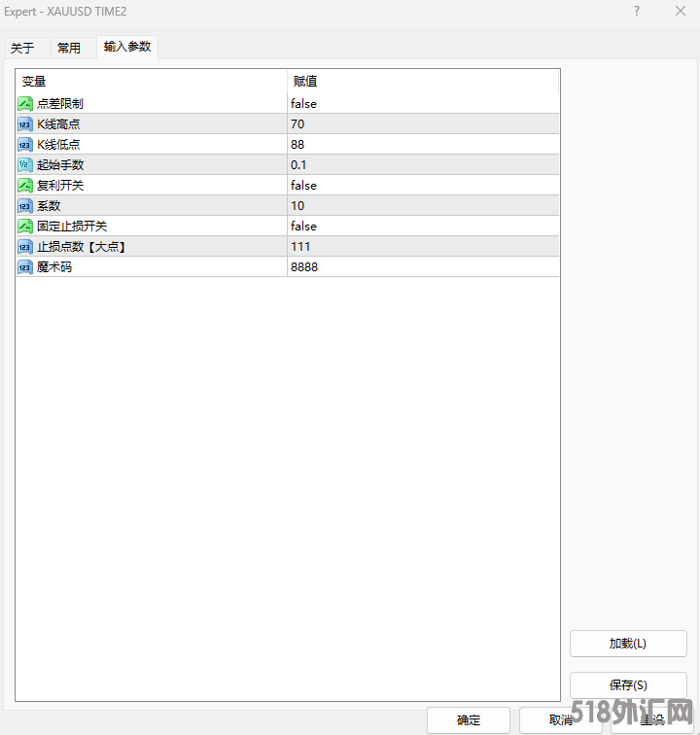Click the integer icon beside 魔术码
Viewport: 700px width, 735px height.
click(x=25, y=267)
